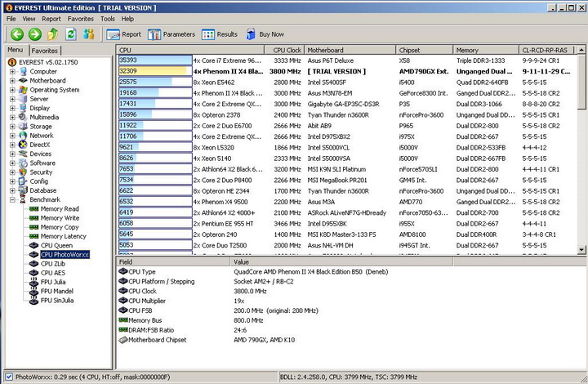The width and height of the screenshot is (588, 384).
Task: Open the Results toolbar button
Action: (220, 34)
